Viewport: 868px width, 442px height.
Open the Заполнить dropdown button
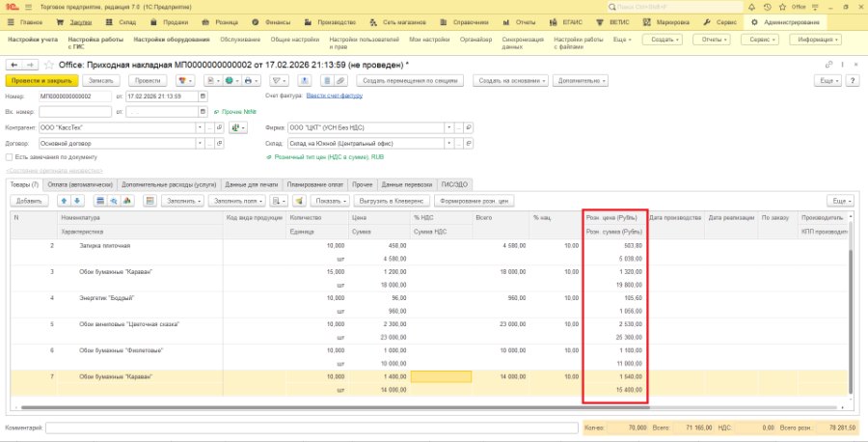[182, 201]
